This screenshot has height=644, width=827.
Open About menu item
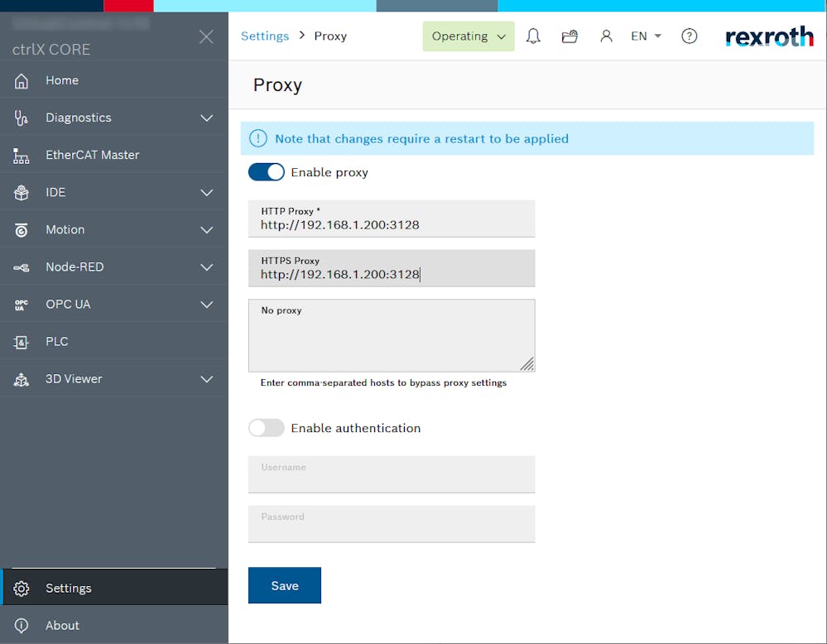point(114,625)
